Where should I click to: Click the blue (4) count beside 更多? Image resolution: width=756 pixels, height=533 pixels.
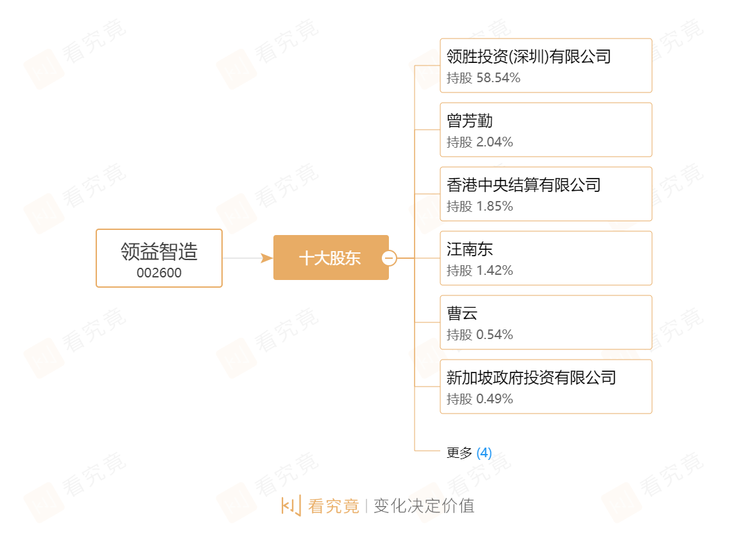coord(485,453)
